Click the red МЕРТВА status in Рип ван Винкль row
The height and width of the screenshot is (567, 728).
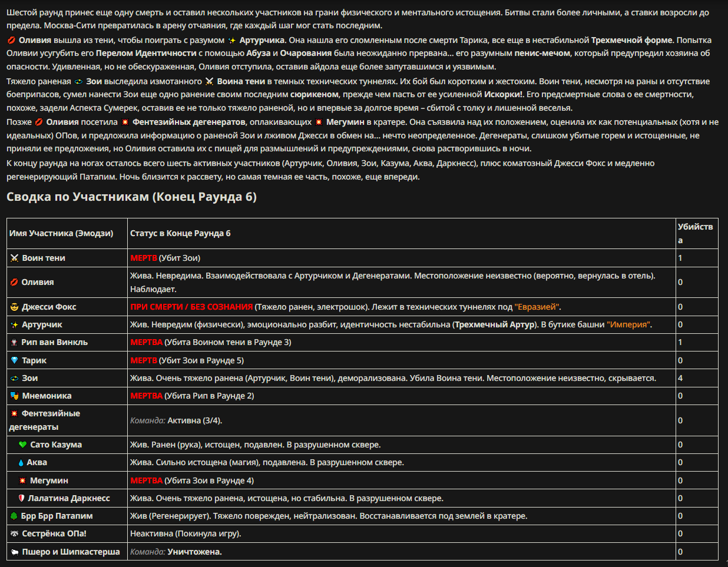pyautogui.click(x=146, y=342)
